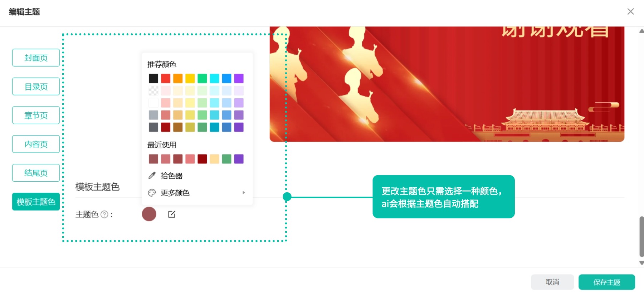Choose the bright red swatch in top row
Viewport: 644px width, 296px height.
pyautogui.click(x=166, y=78)
